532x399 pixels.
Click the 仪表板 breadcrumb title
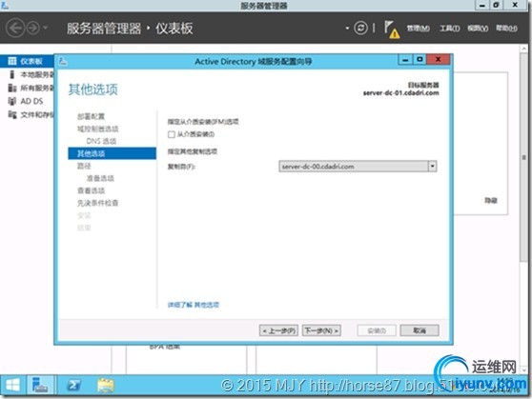click(x=174, y=29)
